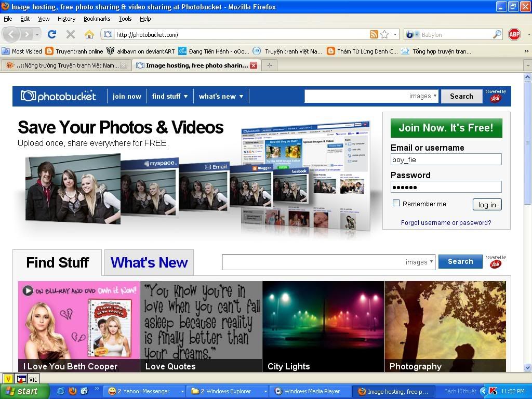Click the vertical scrollbar down arrow

tap(528, 367)
